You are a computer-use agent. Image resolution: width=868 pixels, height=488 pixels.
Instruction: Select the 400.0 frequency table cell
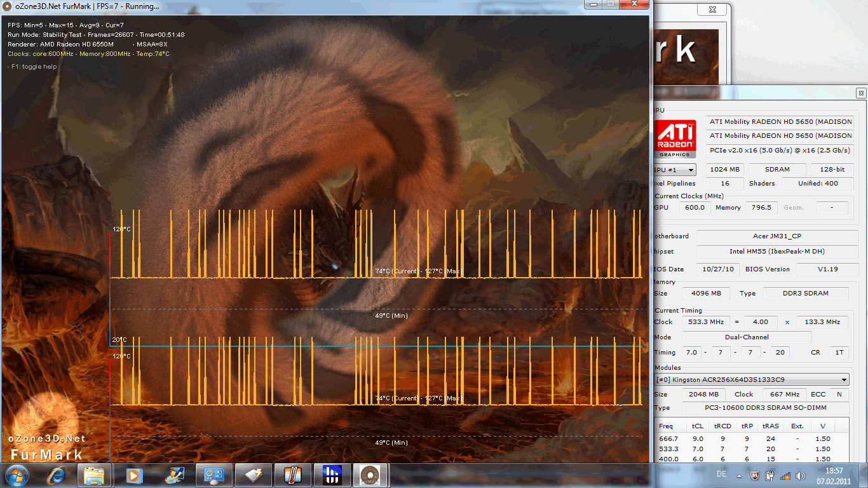[668, 459]
